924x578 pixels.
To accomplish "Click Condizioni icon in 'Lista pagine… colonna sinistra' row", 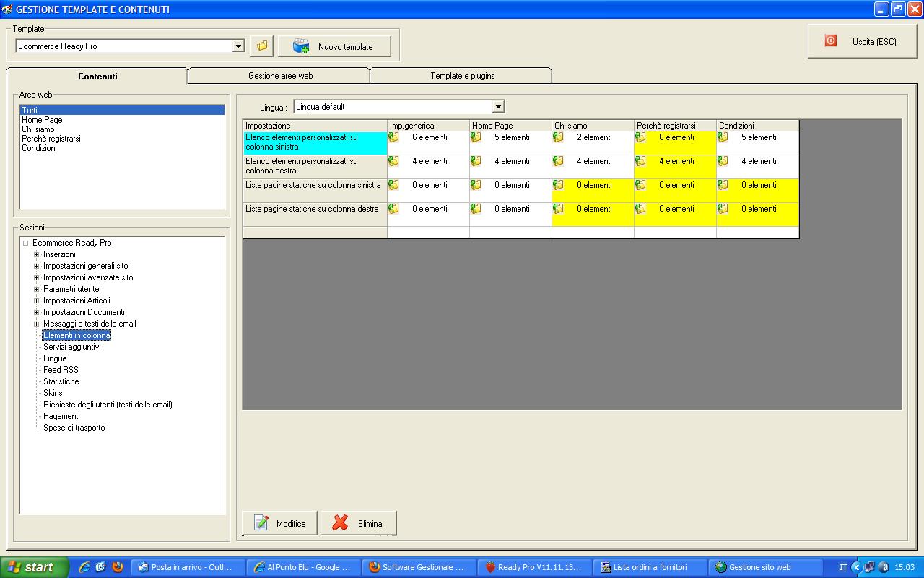I will click(x=723, y=185).
